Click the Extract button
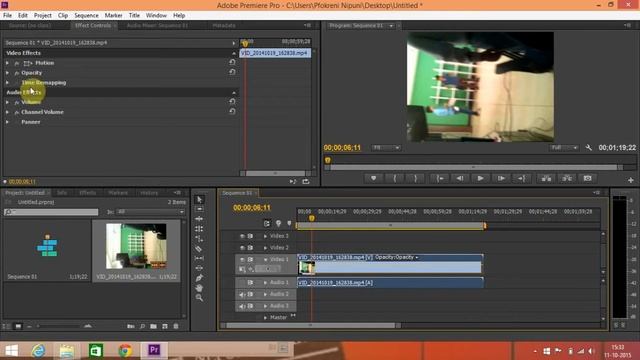The width and height of the screenshot is (640, 360). pyautogui.click(x=567, y=178)
